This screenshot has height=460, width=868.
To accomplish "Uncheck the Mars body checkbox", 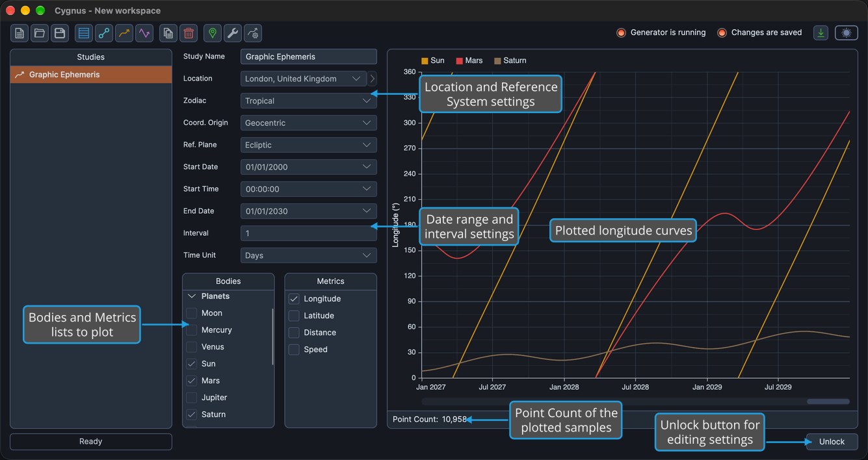I will pyautogui.click(x=192, y=381).
